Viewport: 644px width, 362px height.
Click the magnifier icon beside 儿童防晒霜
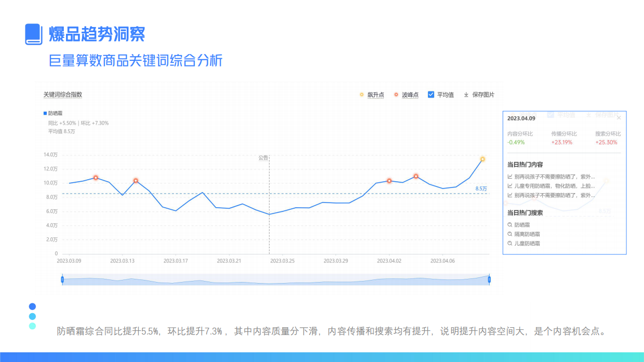(509, 242)
